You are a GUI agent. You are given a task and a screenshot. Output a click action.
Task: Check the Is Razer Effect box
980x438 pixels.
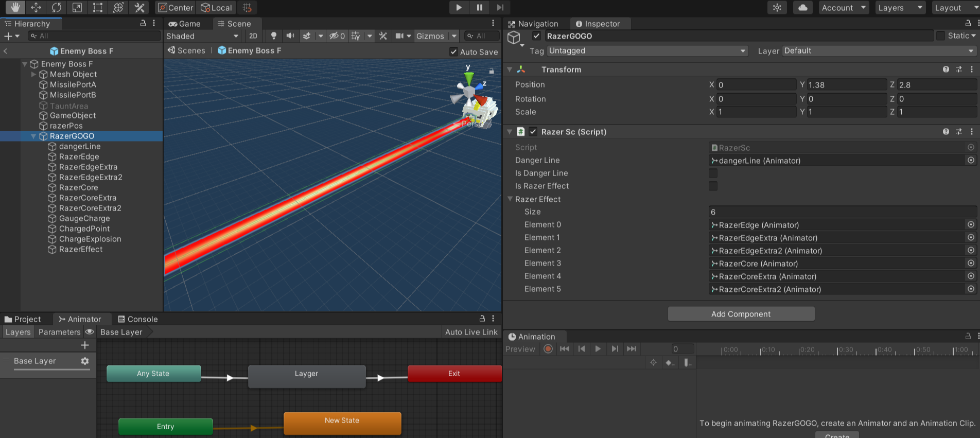click(713, 186)
